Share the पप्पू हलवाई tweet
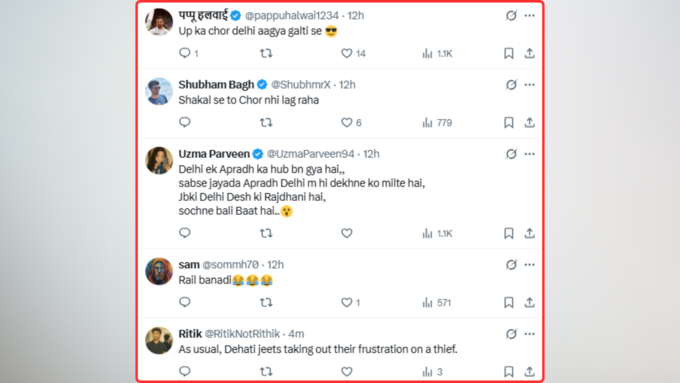 pos(530,53)
